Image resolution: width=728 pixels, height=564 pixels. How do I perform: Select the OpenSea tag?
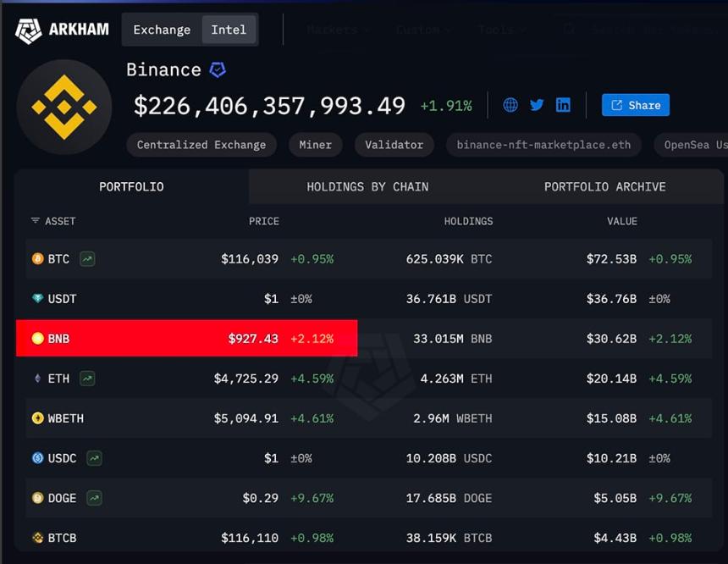(x=691, y=145)
